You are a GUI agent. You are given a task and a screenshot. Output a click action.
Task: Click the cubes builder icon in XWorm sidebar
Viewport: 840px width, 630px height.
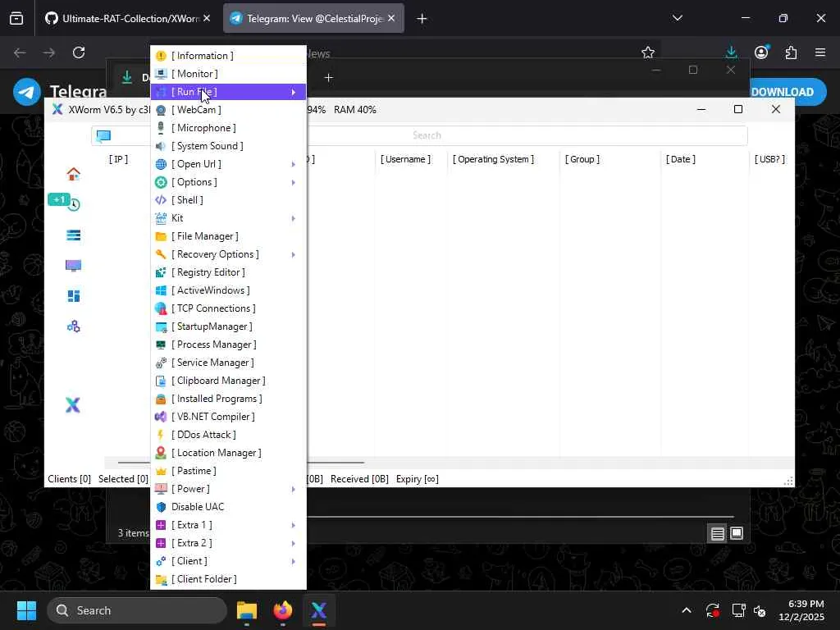coord(73,326)
